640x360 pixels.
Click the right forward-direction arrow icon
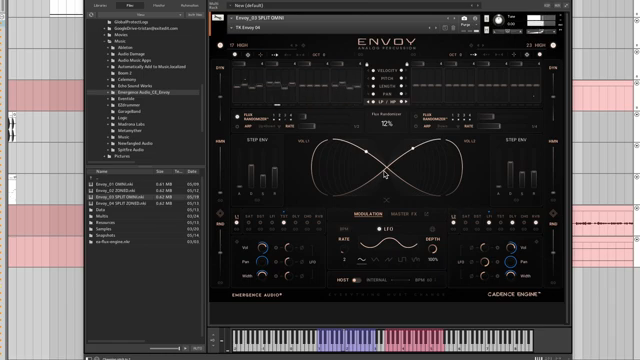coord(473,55)
